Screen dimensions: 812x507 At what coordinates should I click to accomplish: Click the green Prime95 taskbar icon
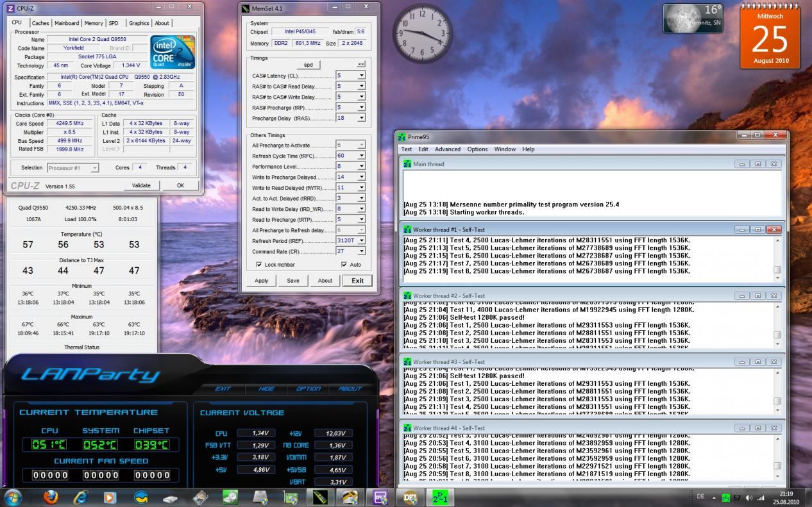coord(440,497)
